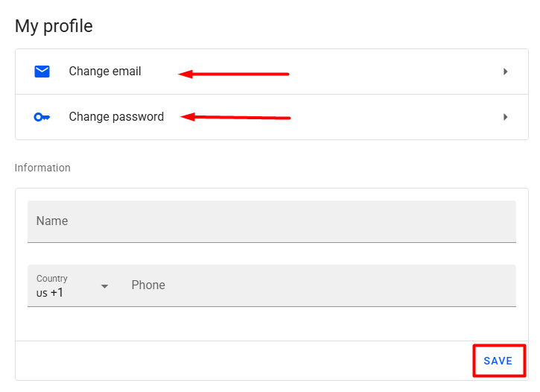This screenshot has width=540, height=392.
Task: Open the Change email row arrow
Action: pos(506,72)
